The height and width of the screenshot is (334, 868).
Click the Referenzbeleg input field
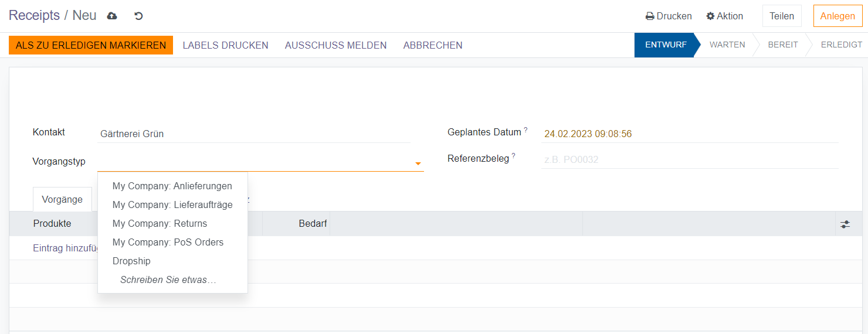click(x=689, y=159)
